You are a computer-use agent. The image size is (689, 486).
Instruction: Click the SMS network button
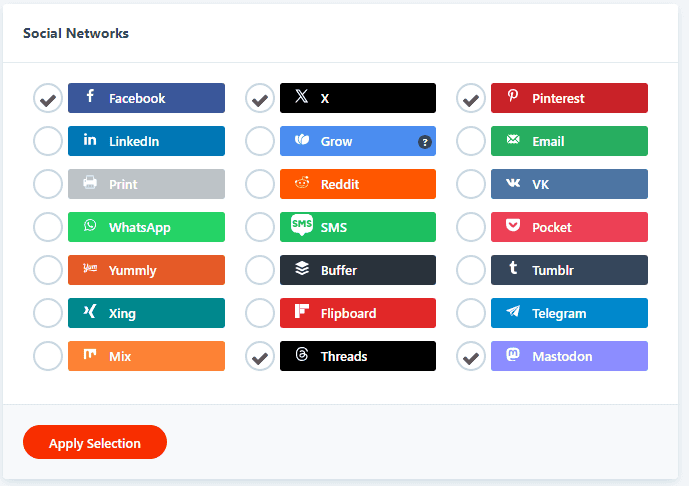[358, 227]
